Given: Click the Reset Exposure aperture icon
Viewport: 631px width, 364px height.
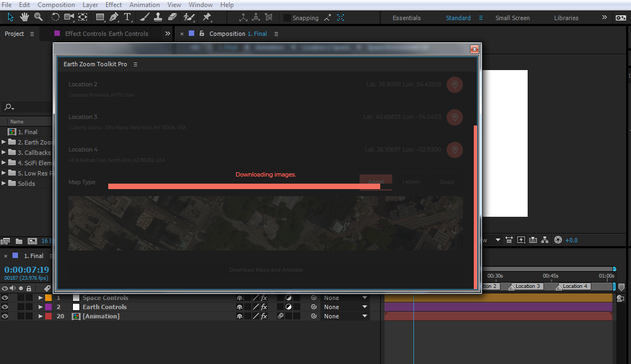Looking at the screenshot, I should coord(558,240).
